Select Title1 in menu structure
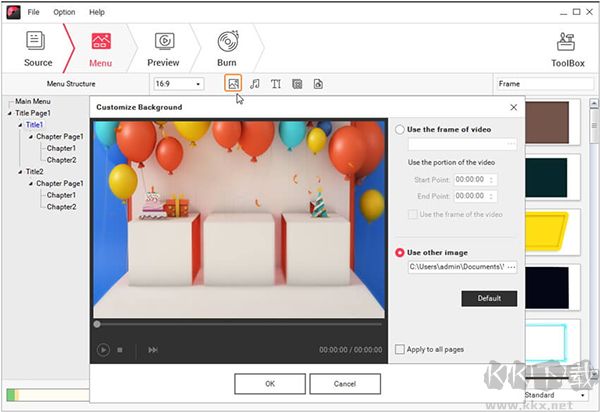600x412 pixels. (x=34, y=125)
